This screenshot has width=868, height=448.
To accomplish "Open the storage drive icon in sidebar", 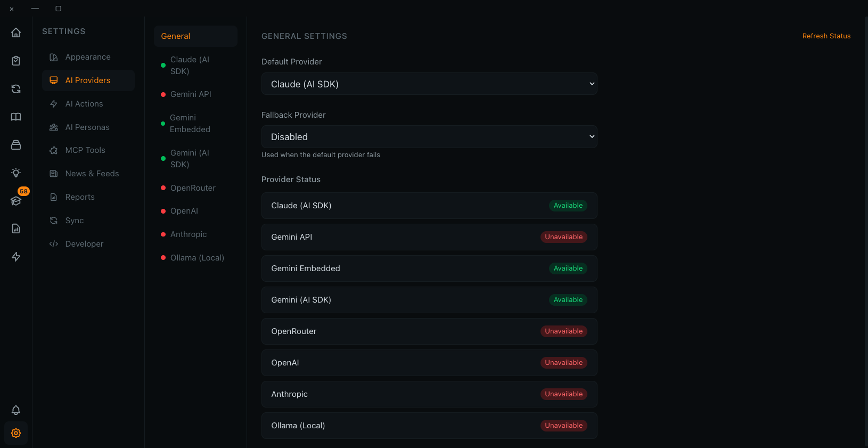I will 16,145.
